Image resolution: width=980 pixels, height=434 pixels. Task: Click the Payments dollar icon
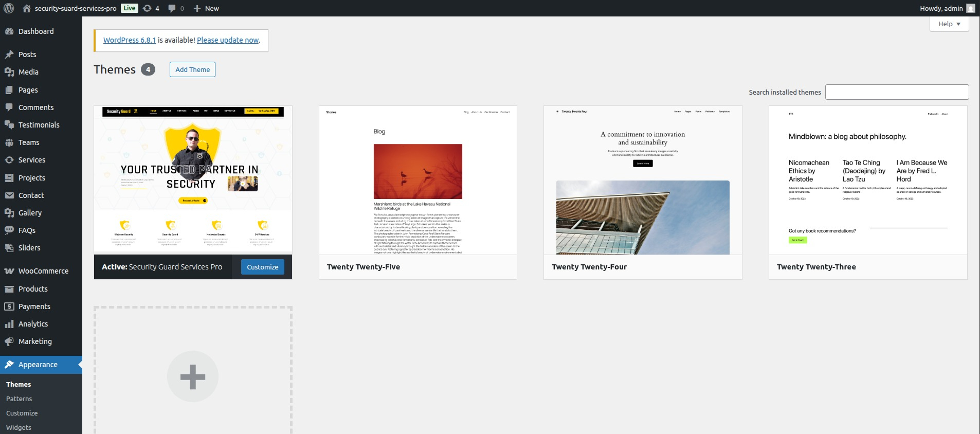pos(9,306)
